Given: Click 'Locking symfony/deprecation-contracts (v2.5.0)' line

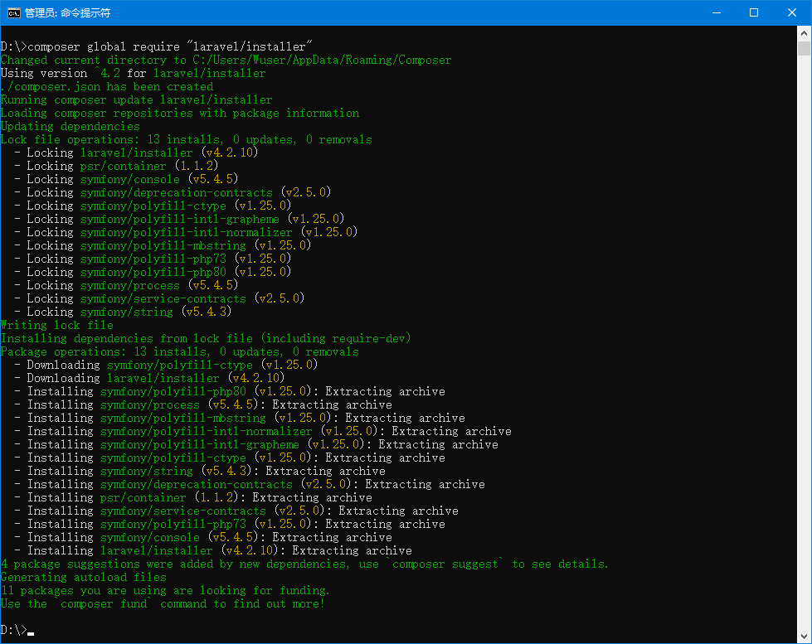Looking at the screenshot, I should point(173,192).
